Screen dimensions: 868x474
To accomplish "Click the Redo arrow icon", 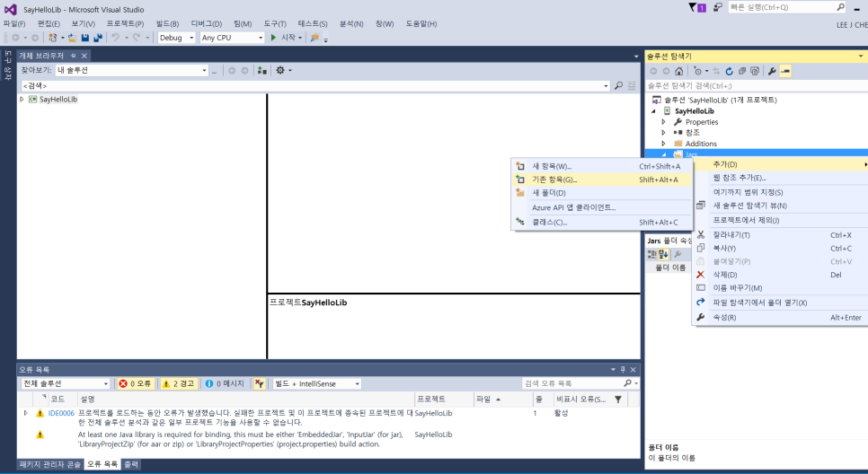I will (137, 38).
